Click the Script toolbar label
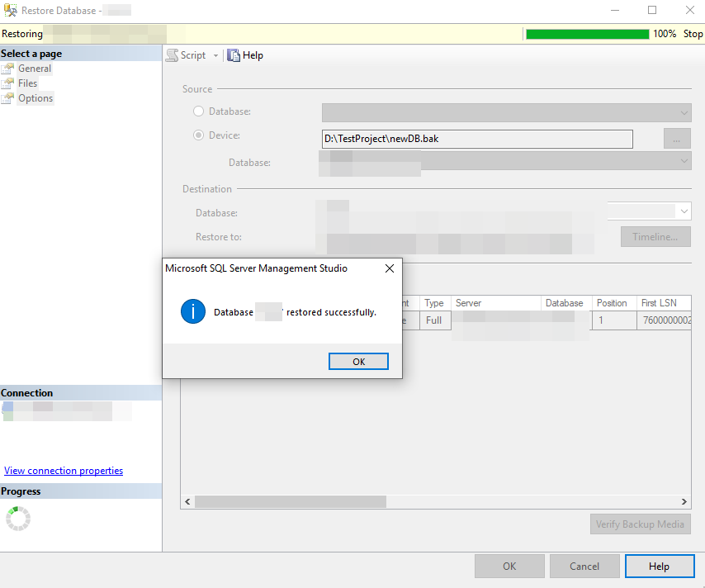Viewport: 705px width, 588px height. (193, 55)
